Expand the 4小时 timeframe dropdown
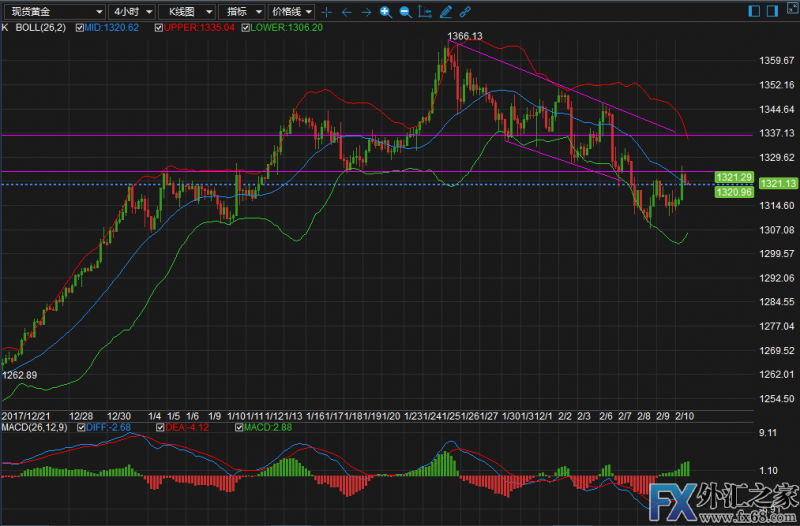800x526 pixels. pos(132,12)
